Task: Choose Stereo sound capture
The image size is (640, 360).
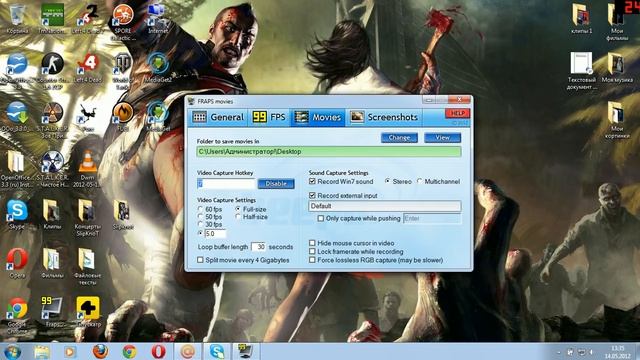Action: (x=387, y=181)
